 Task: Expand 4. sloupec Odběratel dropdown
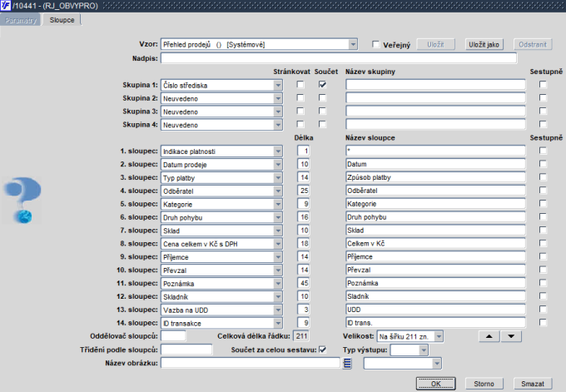tap(277, 191)
